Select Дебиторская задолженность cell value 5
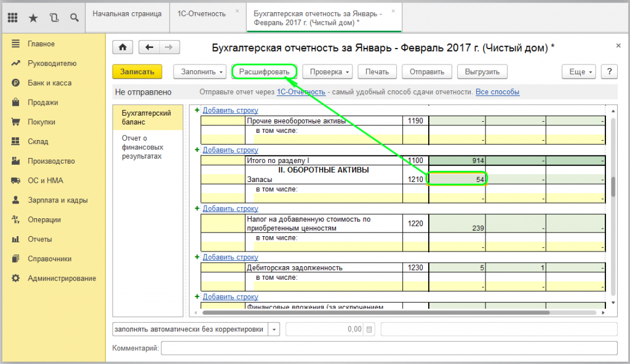630x364 pixels. [457, 267]
